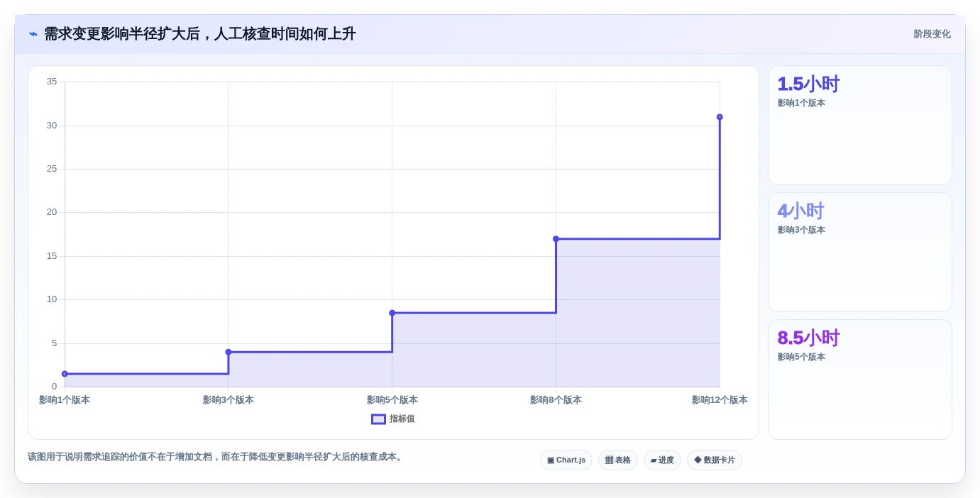Click the data point at 影响8个版本
The height and width of the screenshot is (498, 980).
pos(556,239)
